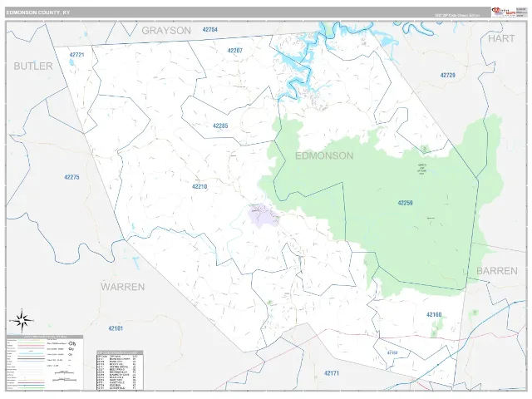Click the 'EDMONSON COUNTY, KY' title
The height and width of the screenshot is (399, 532).
tap(38, 12)
